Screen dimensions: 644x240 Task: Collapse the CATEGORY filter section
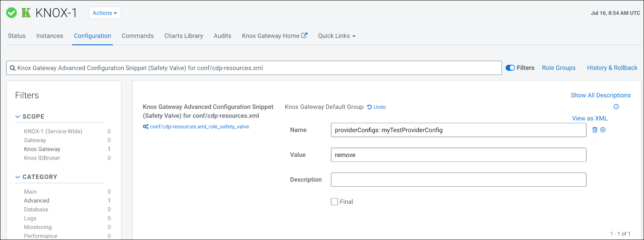point(18,177)
